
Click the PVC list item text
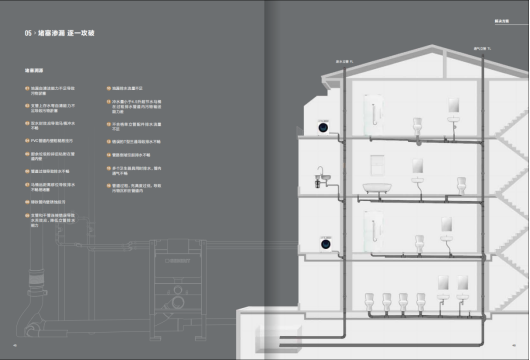click(x=52, y=141)
